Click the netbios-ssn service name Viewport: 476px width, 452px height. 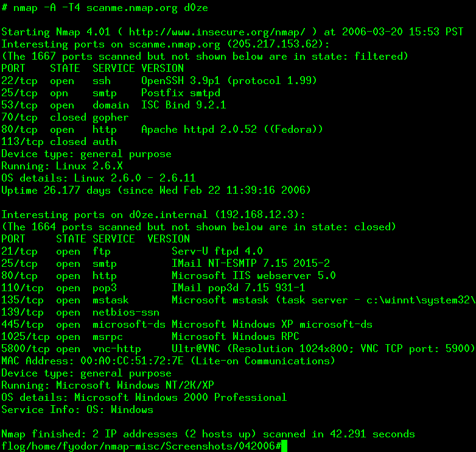coord(126,313)
